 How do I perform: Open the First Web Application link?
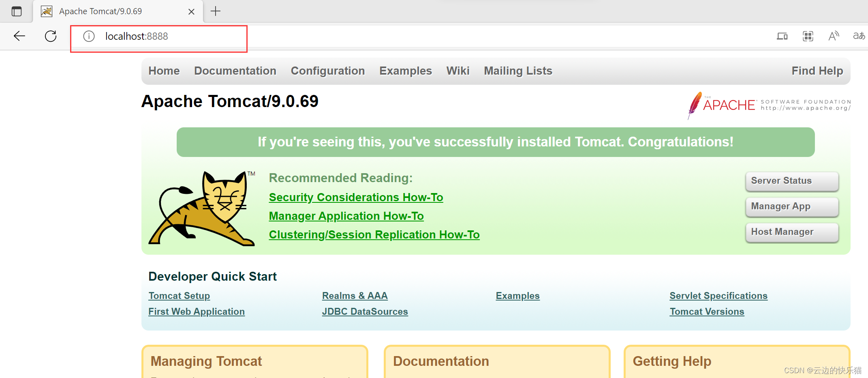(197, 311)
